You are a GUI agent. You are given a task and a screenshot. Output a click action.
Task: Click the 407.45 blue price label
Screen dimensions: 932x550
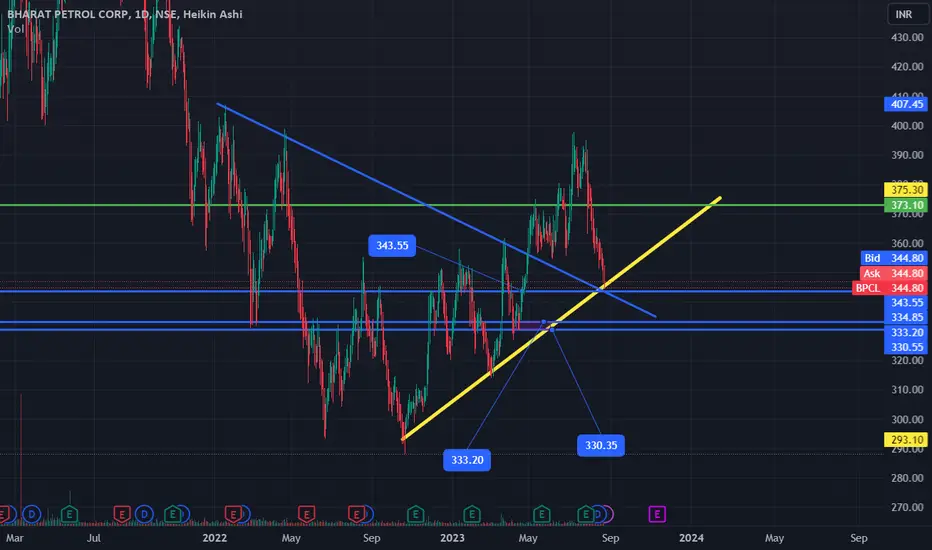point(906,104)
